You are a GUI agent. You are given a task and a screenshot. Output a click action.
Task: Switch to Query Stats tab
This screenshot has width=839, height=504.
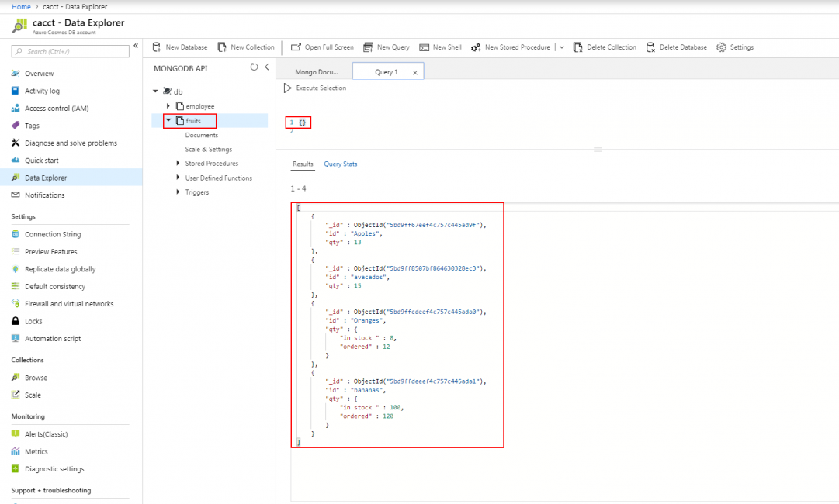coord(341,164)
